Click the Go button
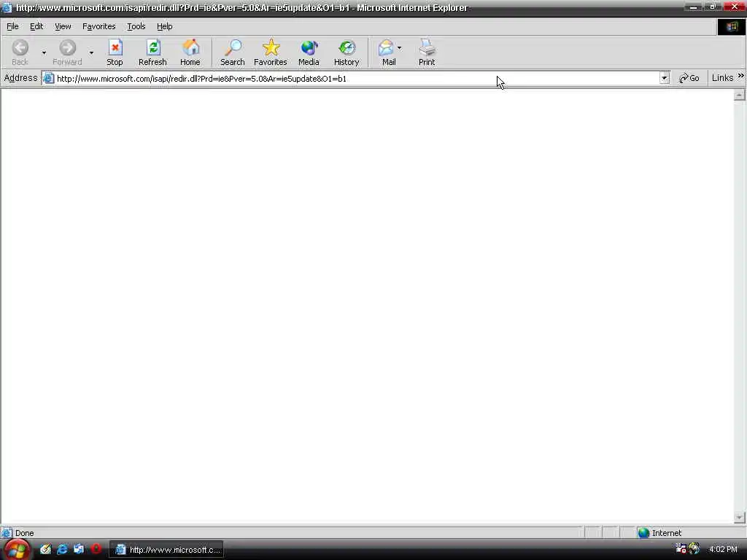This screenshot has width=747, height=560. point(689,78)
